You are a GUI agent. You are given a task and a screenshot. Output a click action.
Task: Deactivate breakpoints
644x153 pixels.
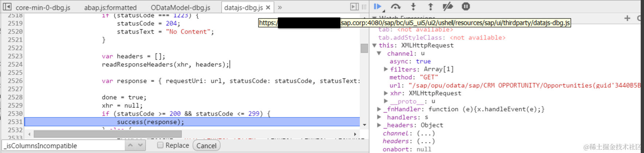click(x=448, y=6)
